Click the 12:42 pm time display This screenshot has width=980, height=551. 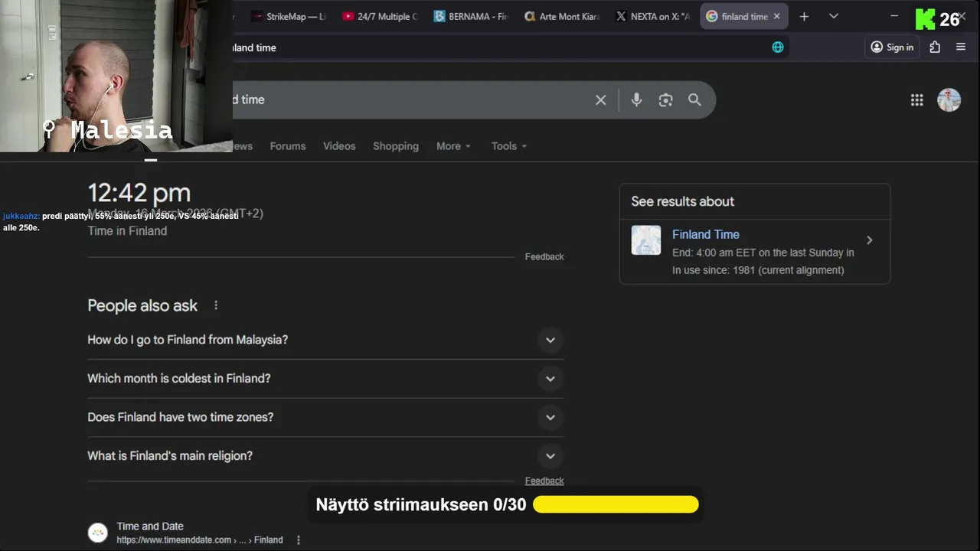tap(139, 193)
